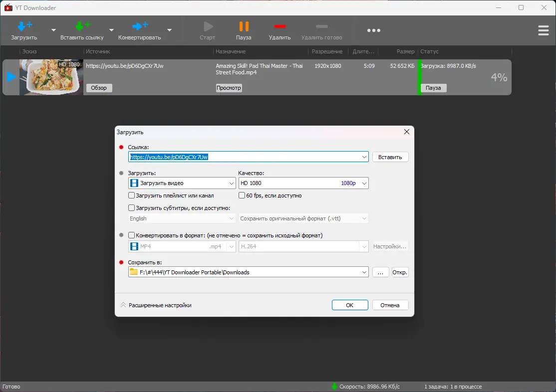Click the blue play arrow on download row
Viewport: 556px width, 392px height.
[11, 77]
